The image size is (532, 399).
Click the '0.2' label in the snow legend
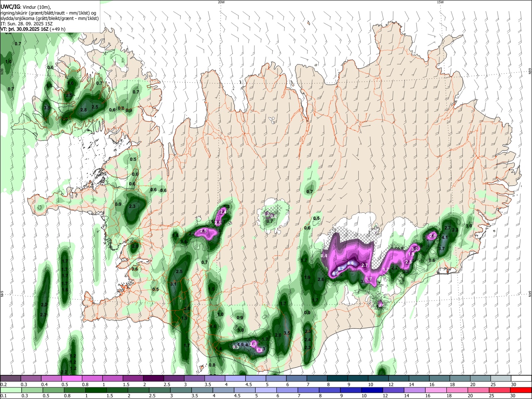3,384
